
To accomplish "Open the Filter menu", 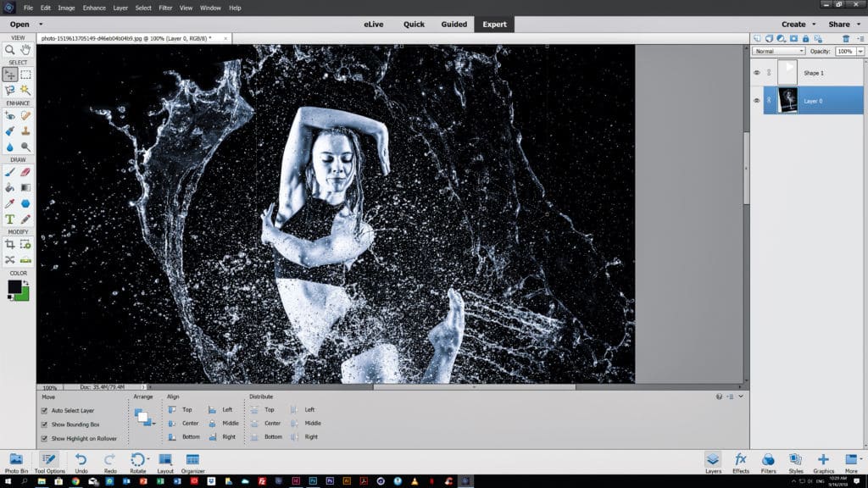I will click(x=164, y=8).
